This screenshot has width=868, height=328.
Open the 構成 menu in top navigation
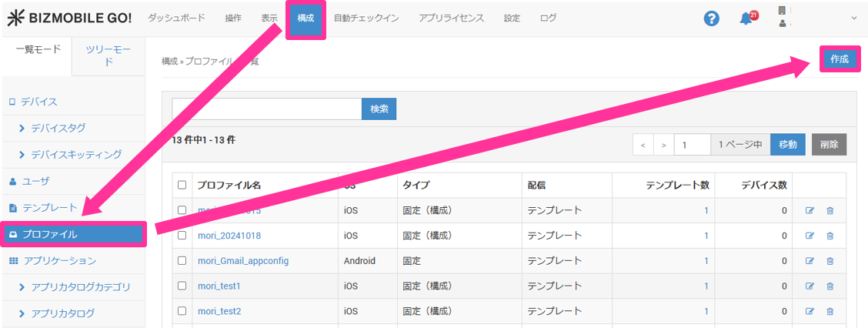[x=305, y=18]
